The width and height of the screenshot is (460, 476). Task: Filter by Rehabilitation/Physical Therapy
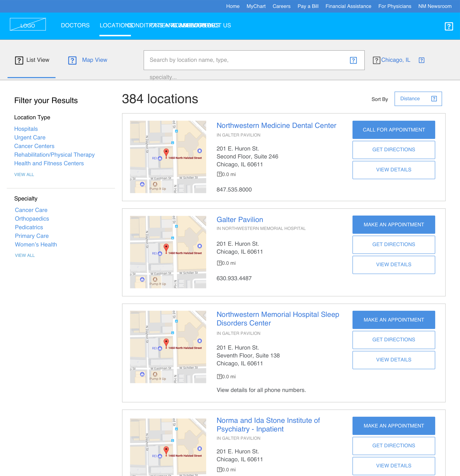click(54, 155)
